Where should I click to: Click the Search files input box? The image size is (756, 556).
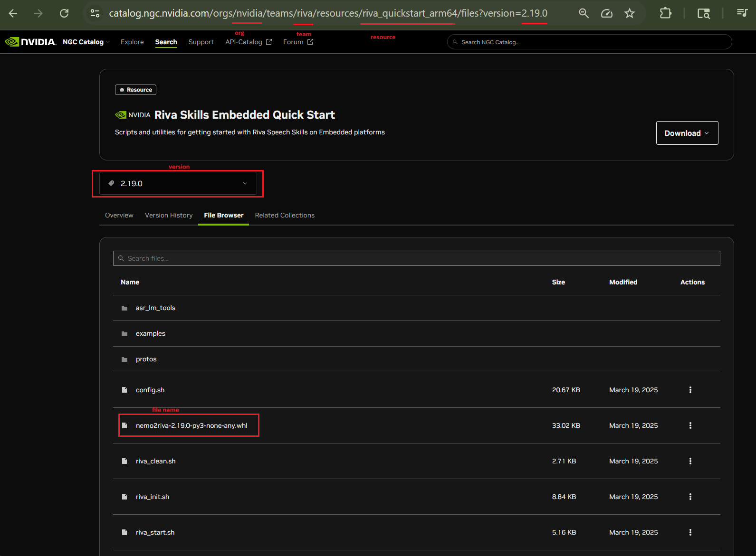coord(417,258)
